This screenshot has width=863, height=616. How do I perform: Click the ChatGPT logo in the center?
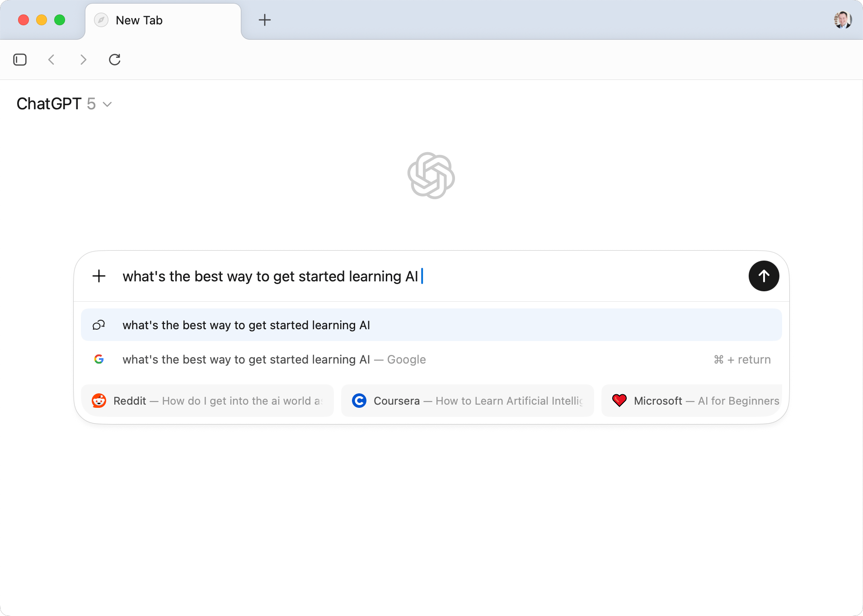tap(431, 176)
